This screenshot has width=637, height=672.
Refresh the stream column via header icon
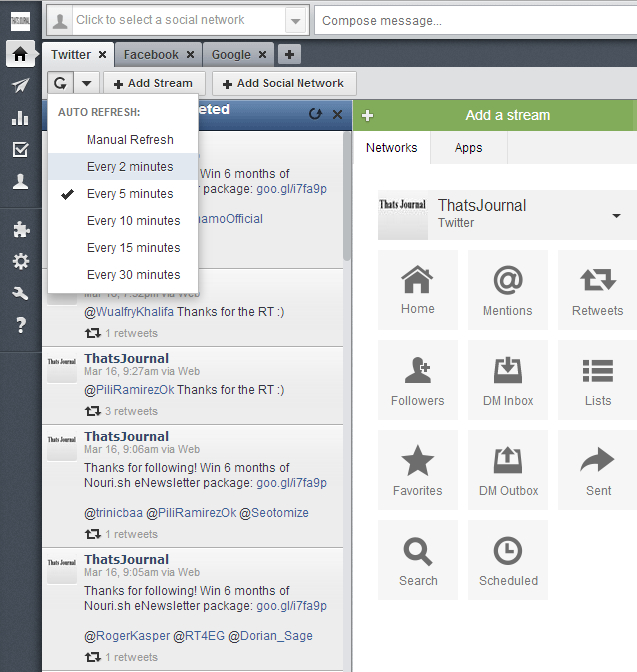pyautogui.click(x=315, y=114)
